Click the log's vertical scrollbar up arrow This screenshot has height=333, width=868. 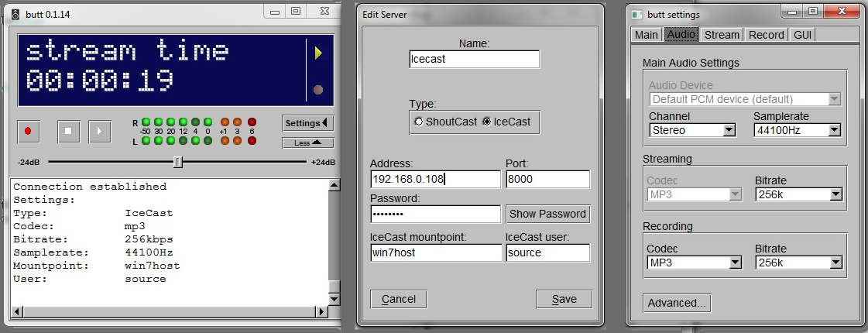pyautogui.click(x=334, y=185)
